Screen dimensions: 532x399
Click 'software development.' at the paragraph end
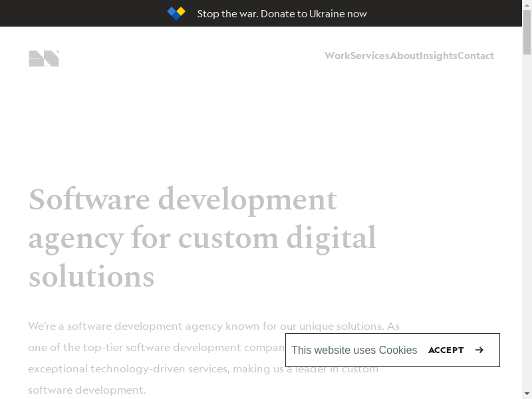pyautogui.click(x=86, y=390)
